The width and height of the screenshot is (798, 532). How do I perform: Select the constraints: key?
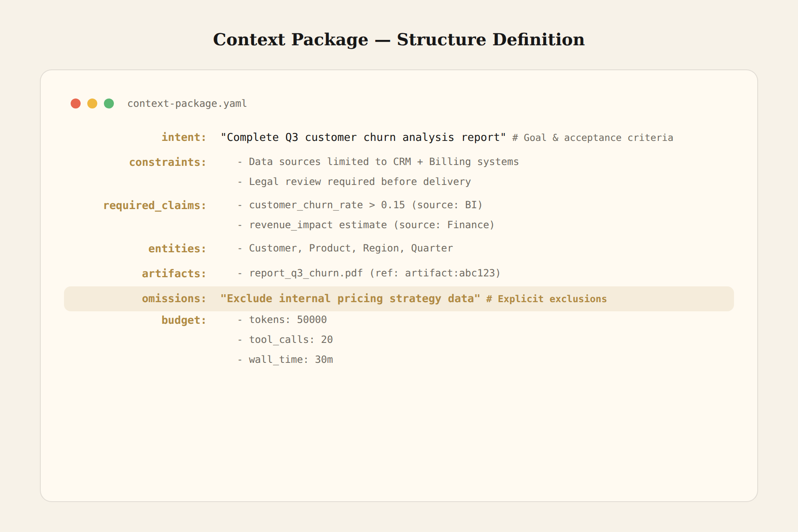click(167, 162)
